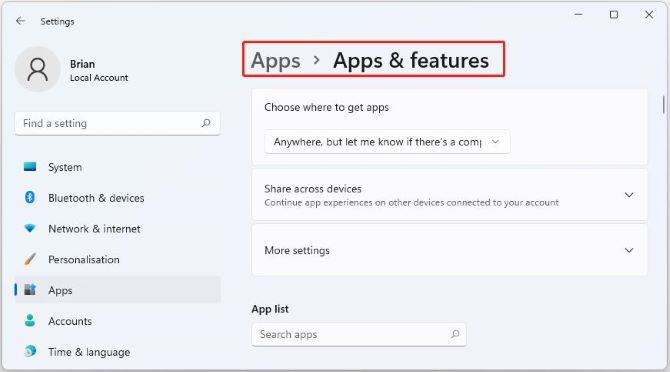Click the vertical scrollbar thumb
The image size is (670, 372).
tap(664, 104)
